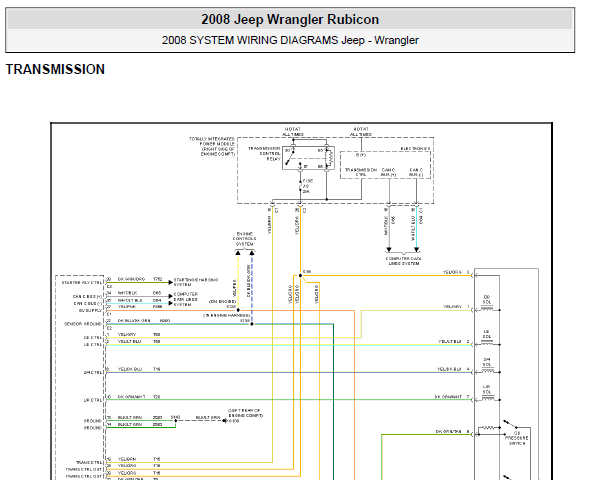Click the "5V SUPPLY" pin label
Viewport: 604px width, 480px height.
click(x=91, y=310)
